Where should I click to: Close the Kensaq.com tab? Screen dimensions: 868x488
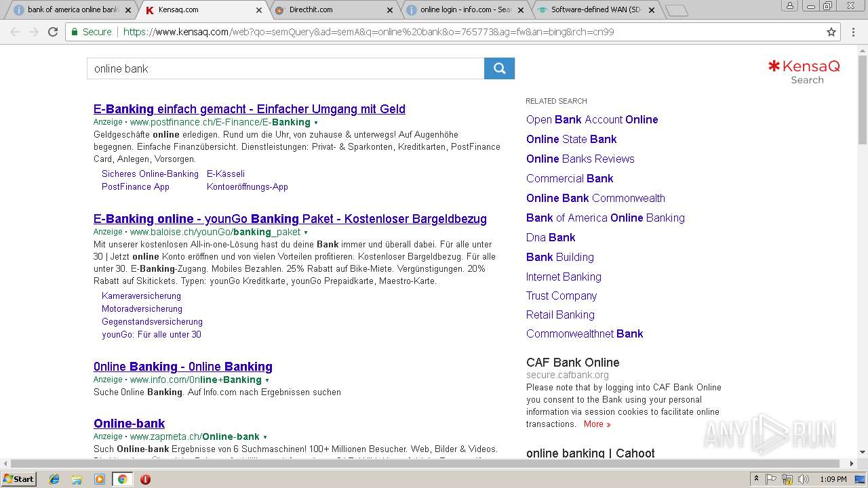coord(258,10)
